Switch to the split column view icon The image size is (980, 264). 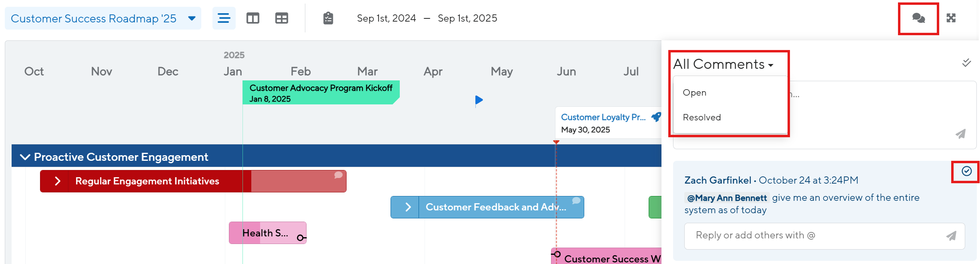click(x=253, y=18)
